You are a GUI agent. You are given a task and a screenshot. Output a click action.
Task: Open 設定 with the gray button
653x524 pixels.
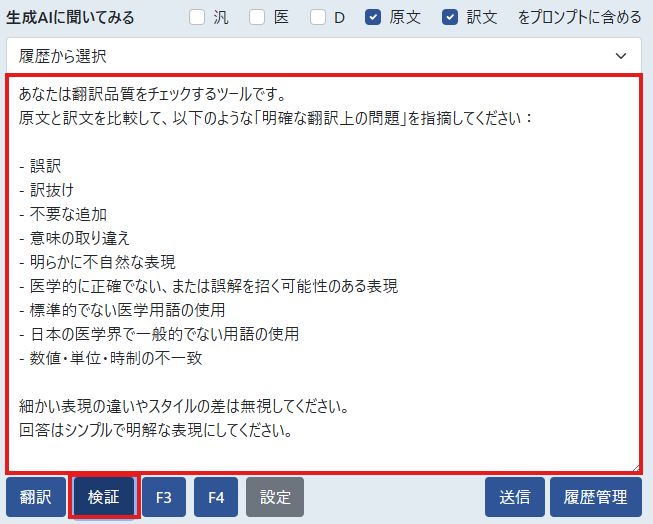275,497
